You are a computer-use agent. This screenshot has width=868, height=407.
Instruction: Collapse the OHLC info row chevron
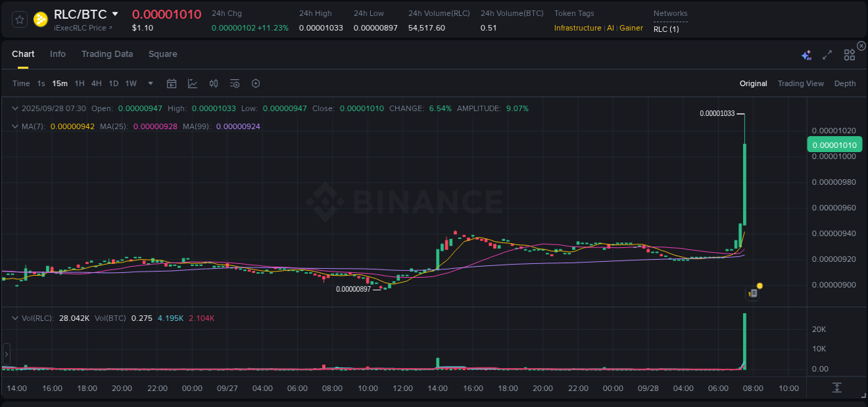click(15, 109)
